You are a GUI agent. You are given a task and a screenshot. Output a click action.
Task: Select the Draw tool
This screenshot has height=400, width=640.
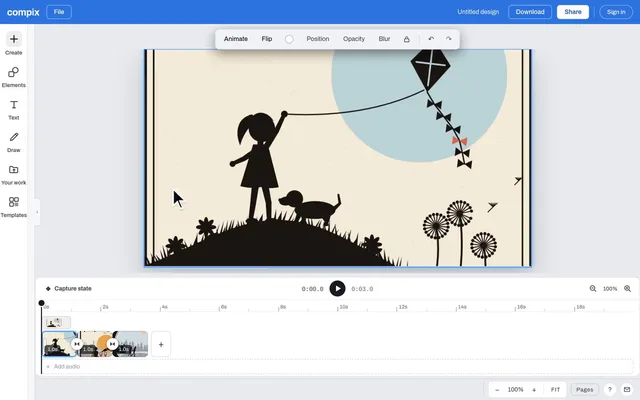point(13,142)
